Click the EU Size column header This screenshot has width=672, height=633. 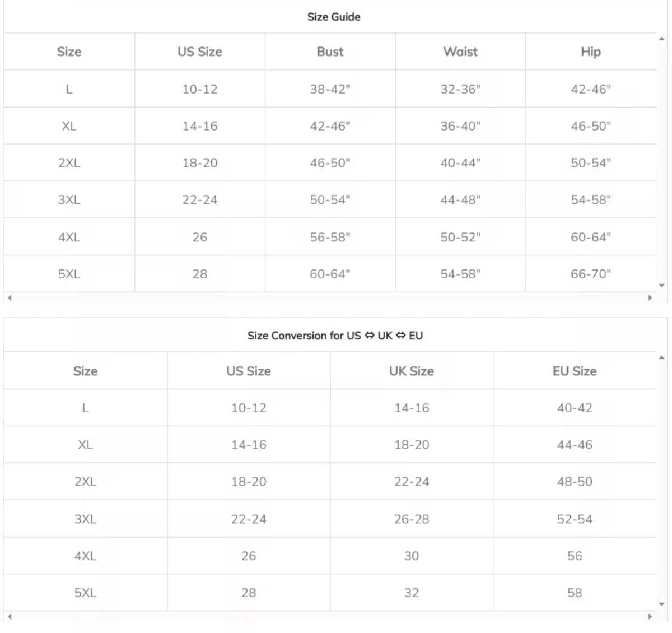(575, 371)
